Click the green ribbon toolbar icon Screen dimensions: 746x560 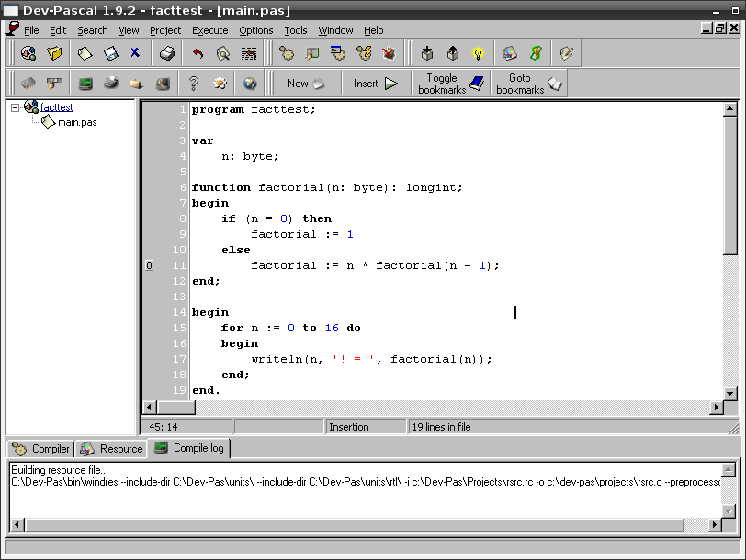[536, 53]
